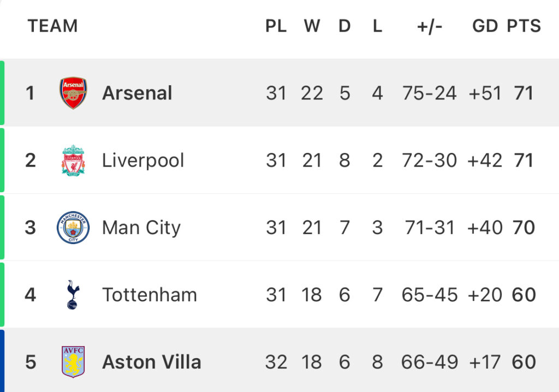559x392 pixels.
Task: Click the PL column header
Action: (276, 26)
